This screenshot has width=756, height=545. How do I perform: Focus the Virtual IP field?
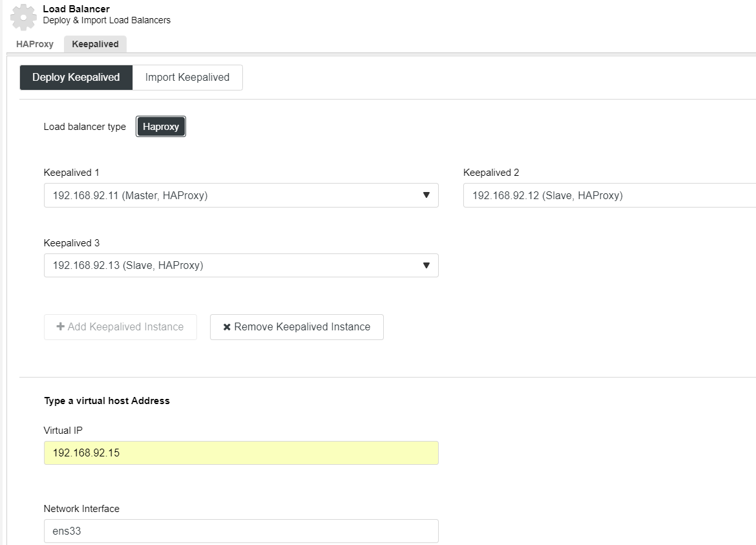pos(241,453)
